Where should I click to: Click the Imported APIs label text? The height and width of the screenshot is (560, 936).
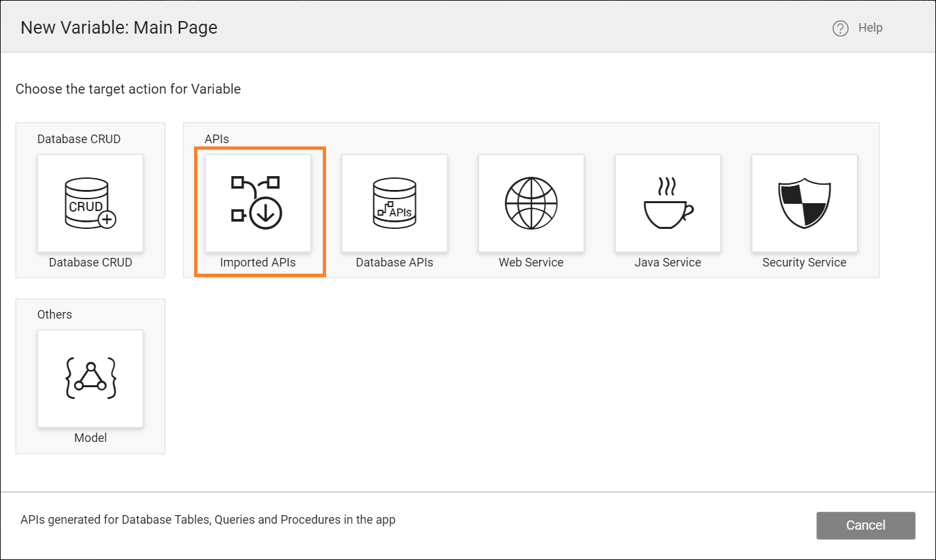tap(257, 262)
